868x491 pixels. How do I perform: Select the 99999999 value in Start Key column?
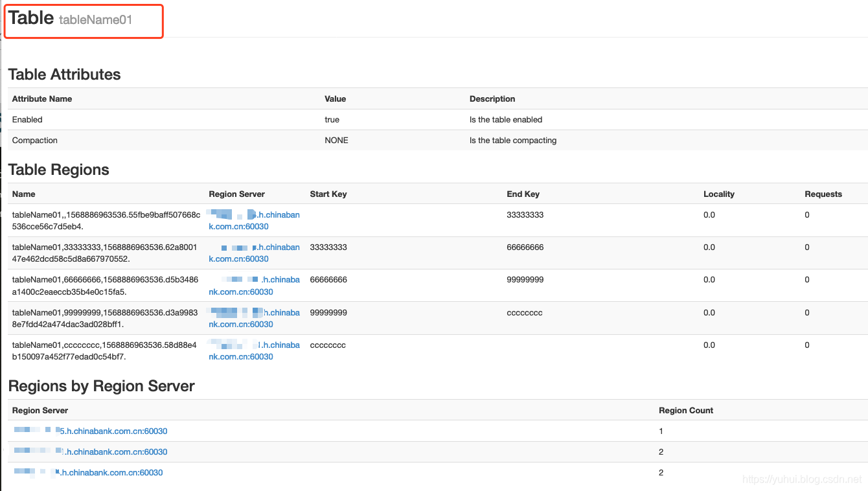pos(328,313)
